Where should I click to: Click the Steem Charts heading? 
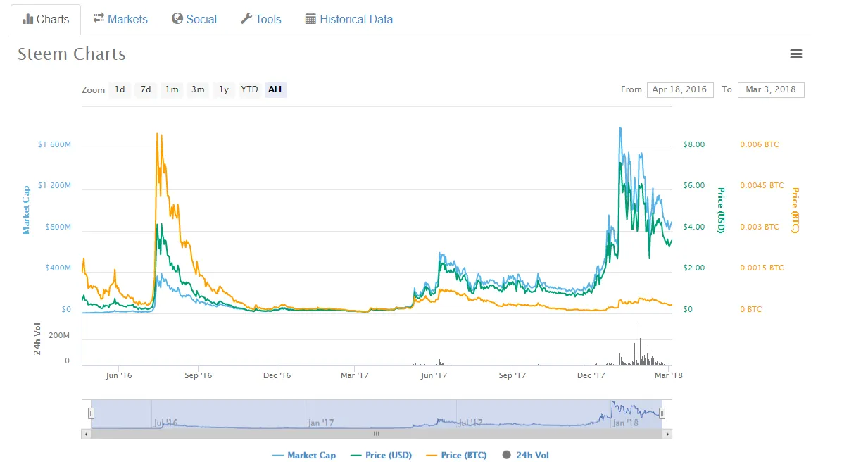(72, 54)
